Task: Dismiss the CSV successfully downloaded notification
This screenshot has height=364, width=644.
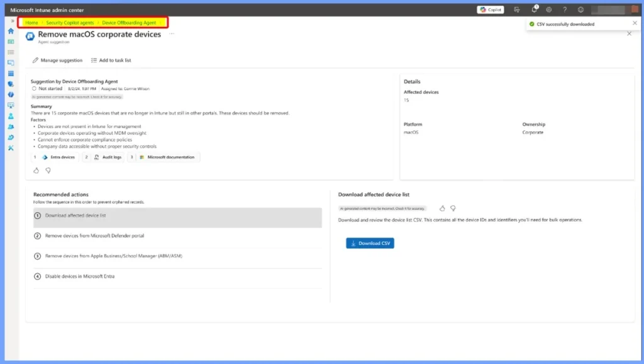Action: pyautogui.click(x=633, y=23)
